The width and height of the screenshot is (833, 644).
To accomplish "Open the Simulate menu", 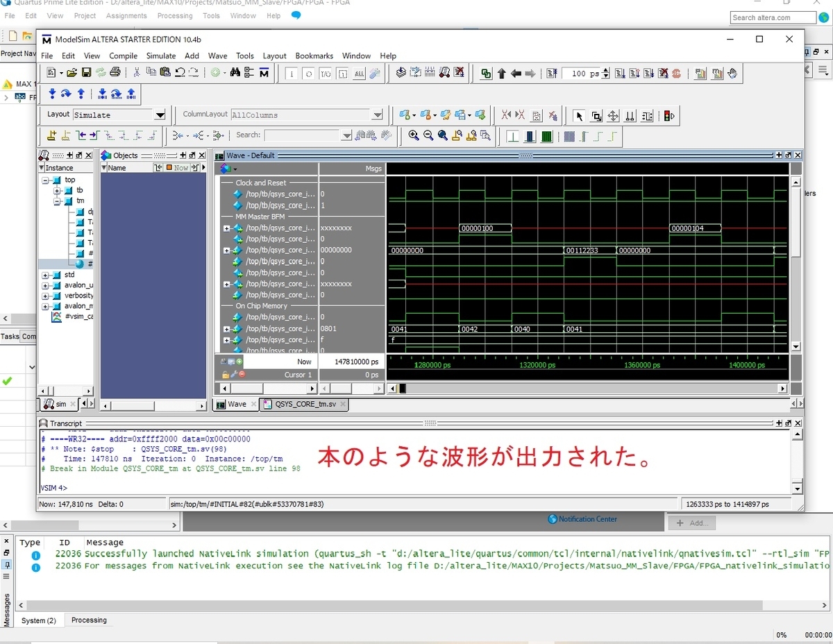I will [160, 56].
